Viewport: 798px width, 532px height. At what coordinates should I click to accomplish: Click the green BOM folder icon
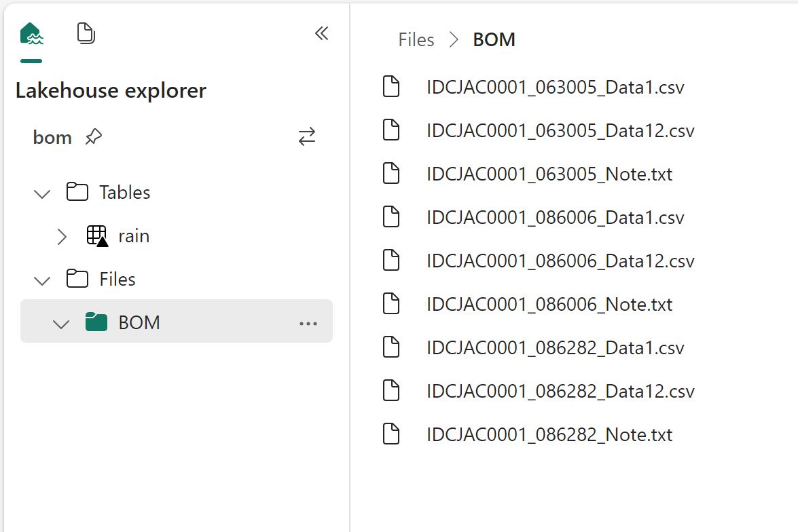pos(96,322)
